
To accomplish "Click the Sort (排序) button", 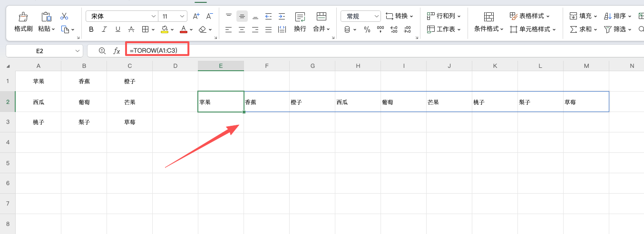I will pyautogui.click(x=618, y=16).
